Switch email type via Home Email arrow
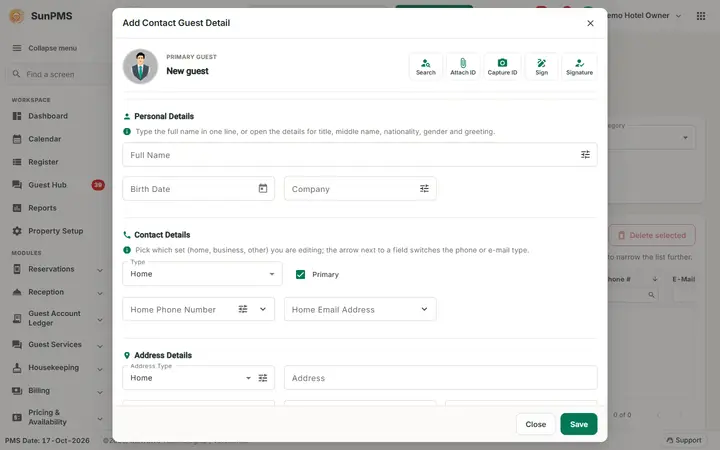This screenshot has width=720, height=450. (x=424, y=309)
